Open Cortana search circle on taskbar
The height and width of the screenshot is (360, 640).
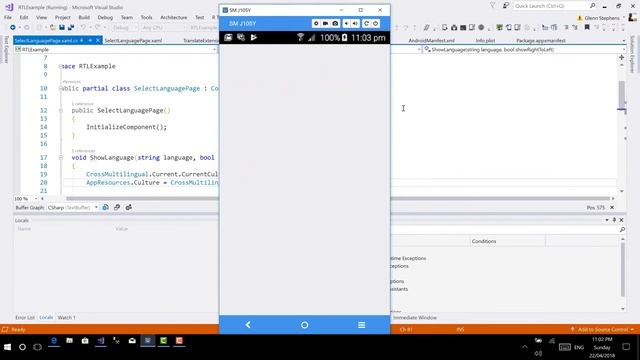(22, 347)
